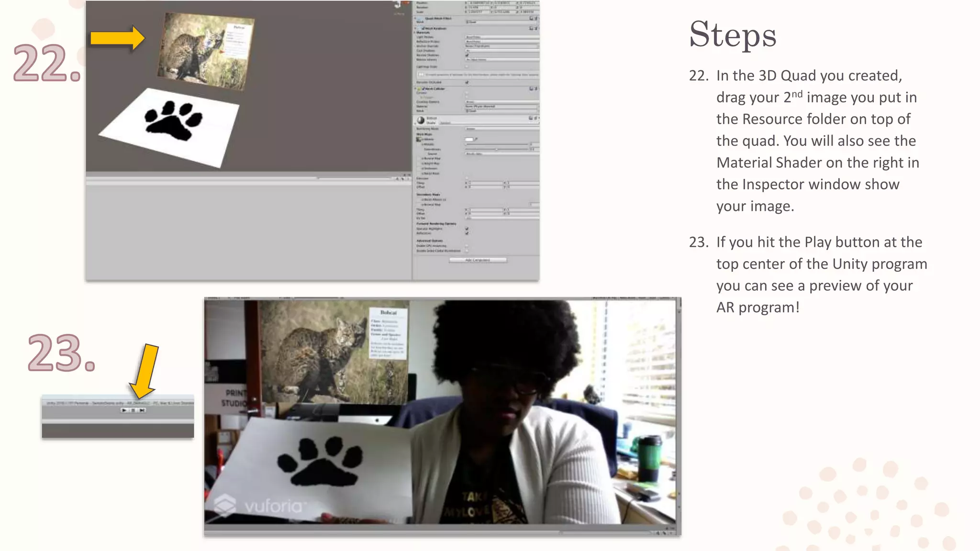Open the Rendering Mode dropdown
The width and height of the screenshot is (980, 551).
pos(502,129)
